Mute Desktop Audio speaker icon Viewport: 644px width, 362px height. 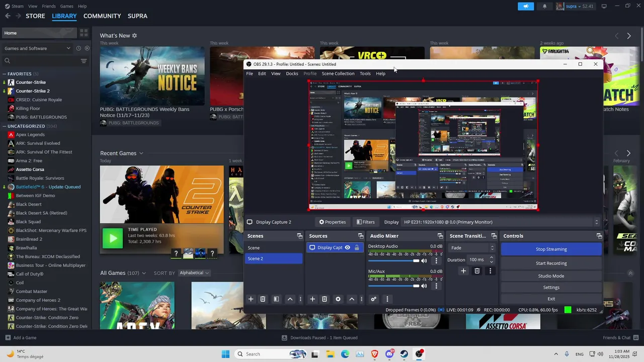pos(424,261)
